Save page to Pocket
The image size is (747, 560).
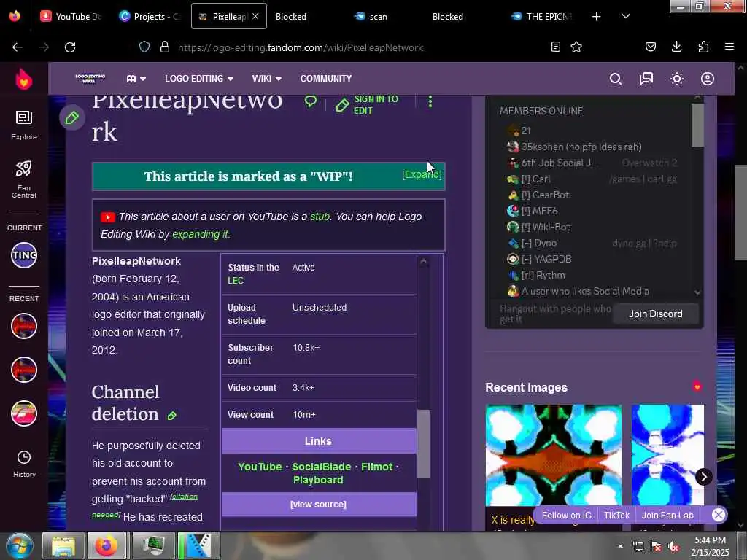[650, 47]
